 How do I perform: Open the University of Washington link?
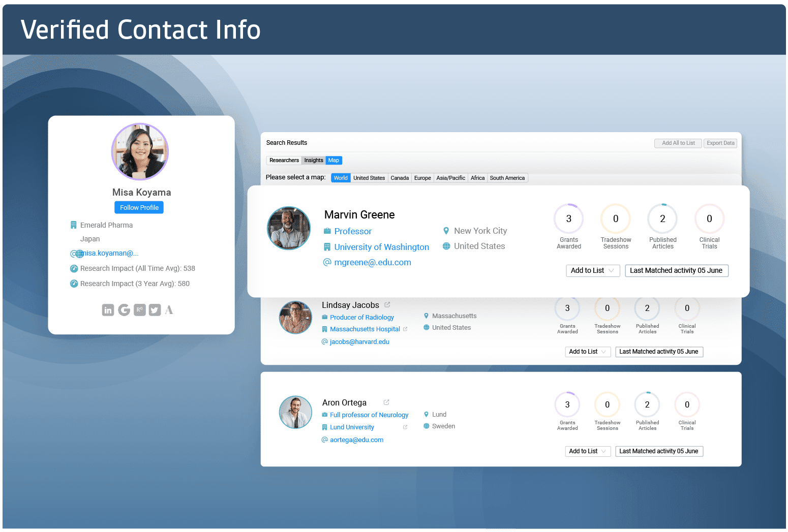coord(382,247)
